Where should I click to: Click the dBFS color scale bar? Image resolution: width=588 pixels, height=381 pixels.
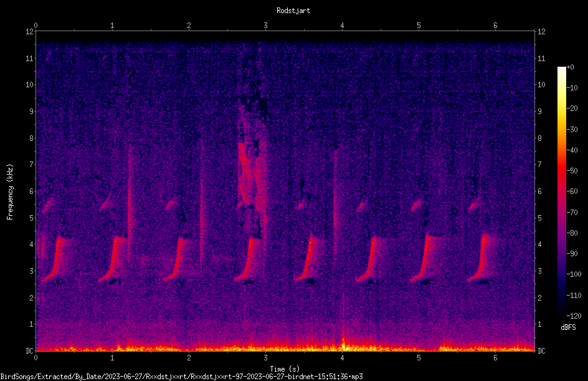561,191
